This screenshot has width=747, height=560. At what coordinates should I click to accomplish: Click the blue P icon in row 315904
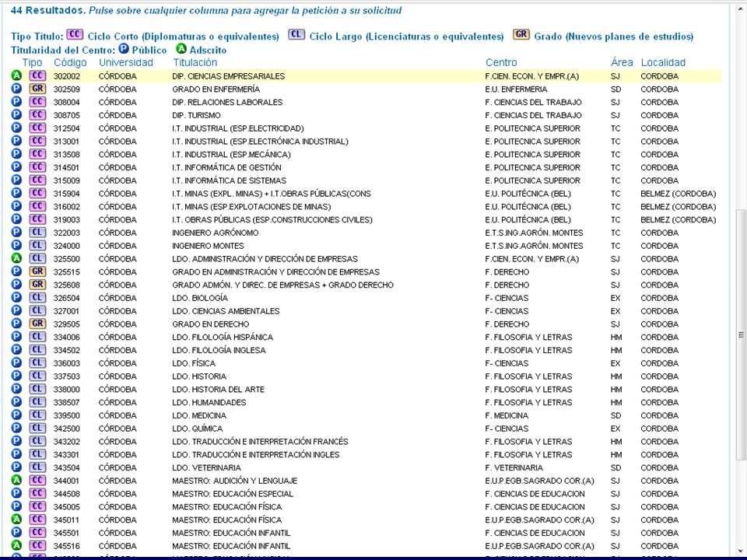(x=16, y=194)
